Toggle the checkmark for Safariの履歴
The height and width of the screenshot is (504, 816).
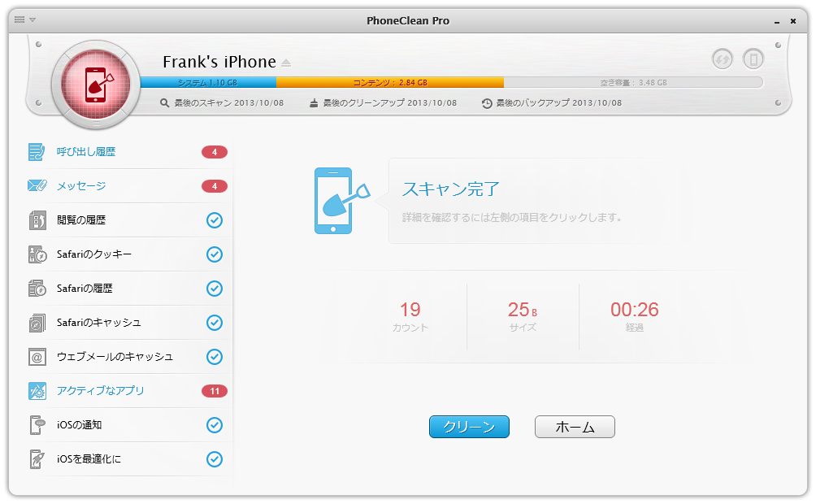point(215,289)
